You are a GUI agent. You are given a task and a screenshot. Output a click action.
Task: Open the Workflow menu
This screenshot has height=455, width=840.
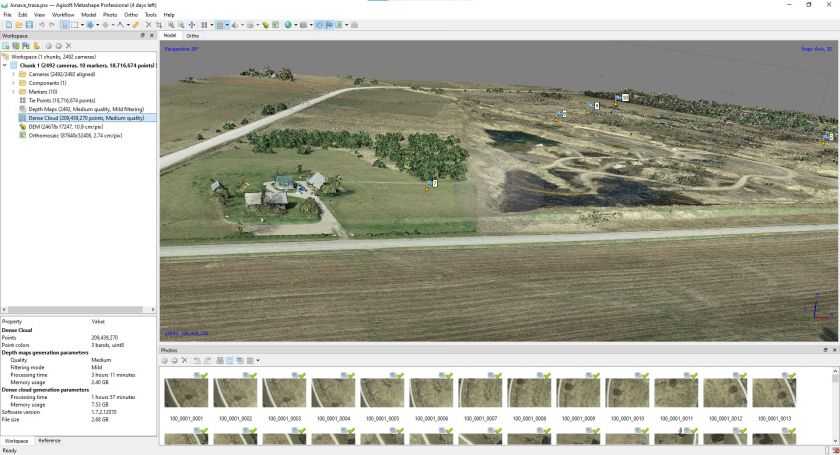[x=62, y=15]
